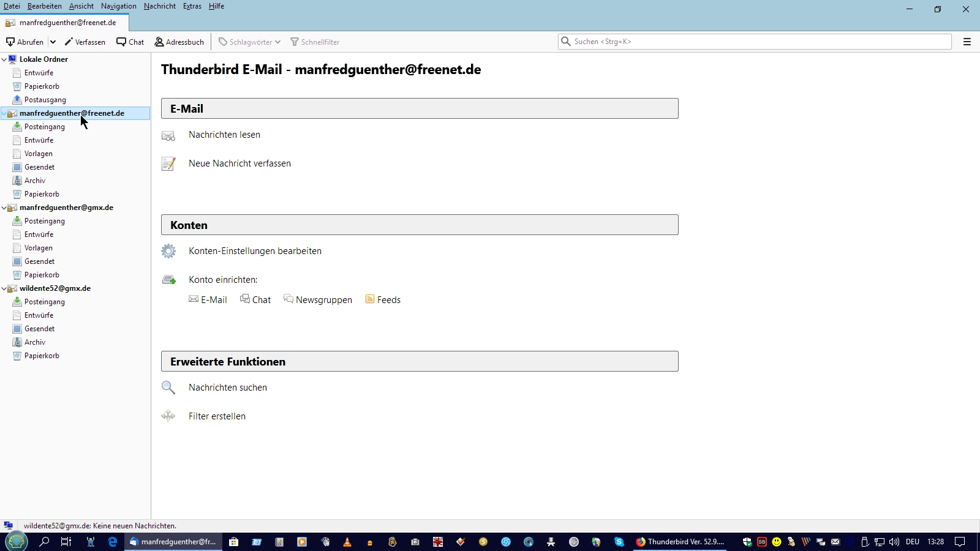980x551 pixels.
Task: Select the manfredguenther@freenet.de tab
Action: pyautogui.click(x=64, y=23)
